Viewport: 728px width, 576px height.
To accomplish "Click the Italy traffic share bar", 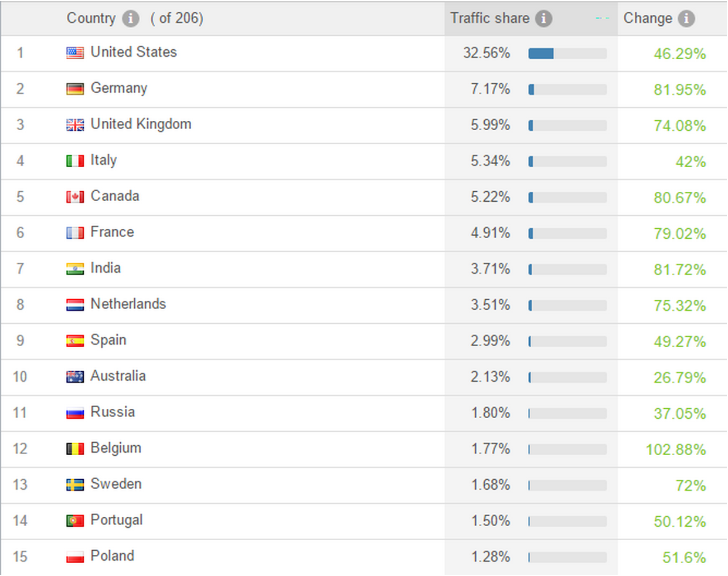I will pyautogui.click(x=567, y=162).
